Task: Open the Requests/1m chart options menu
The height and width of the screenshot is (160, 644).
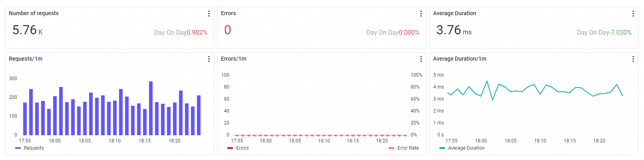Action: coord(209,59)
